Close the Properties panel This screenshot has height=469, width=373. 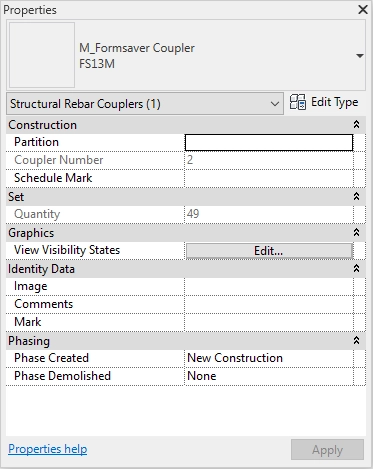pos(363,9)
